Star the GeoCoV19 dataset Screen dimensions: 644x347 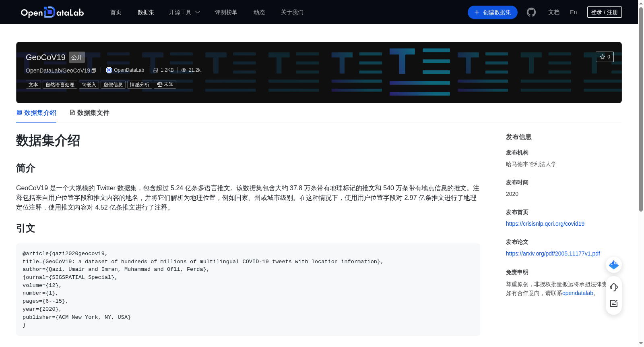point(605,57)
